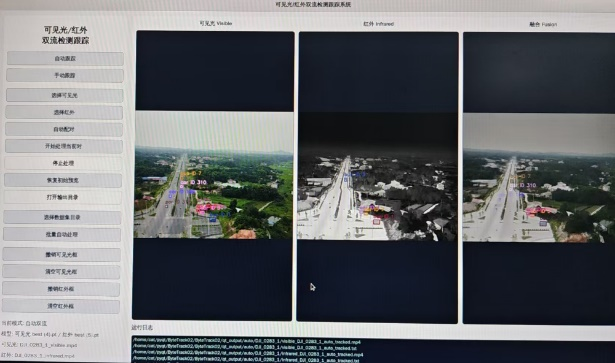Pick an infrared video via 选择红外
615x363 pixels.
point(64,113)
